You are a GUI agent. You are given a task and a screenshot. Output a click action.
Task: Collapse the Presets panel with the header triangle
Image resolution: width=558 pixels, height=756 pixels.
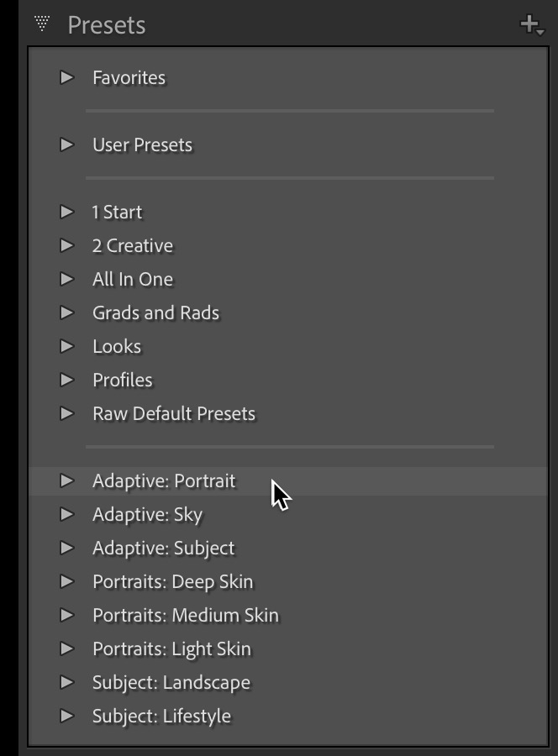(x=42, y=24)
